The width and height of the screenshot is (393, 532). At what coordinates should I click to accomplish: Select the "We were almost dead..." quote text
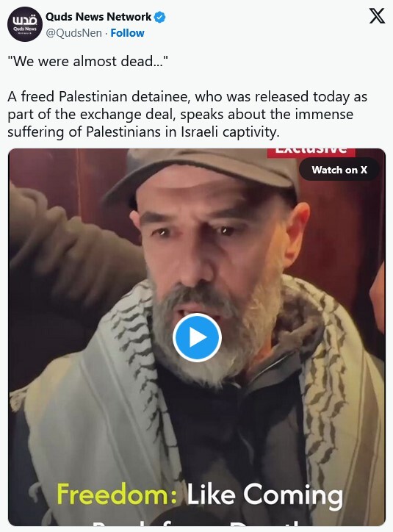[x=88, y=62]
